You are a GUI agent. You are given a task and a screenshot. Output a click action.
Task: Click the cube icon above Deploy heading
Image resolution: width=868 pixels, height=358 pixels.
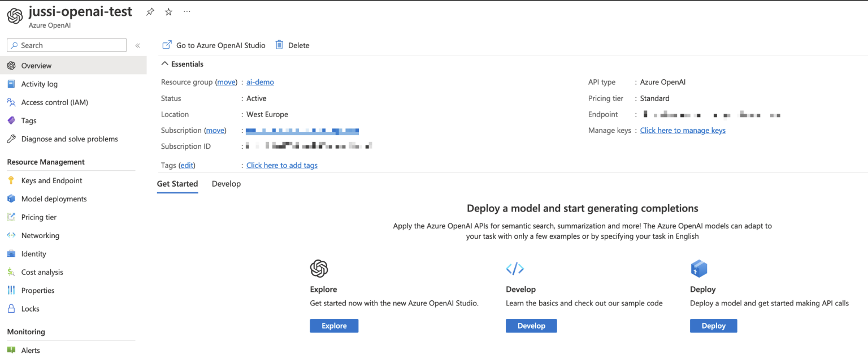click(x=699, y=268)
